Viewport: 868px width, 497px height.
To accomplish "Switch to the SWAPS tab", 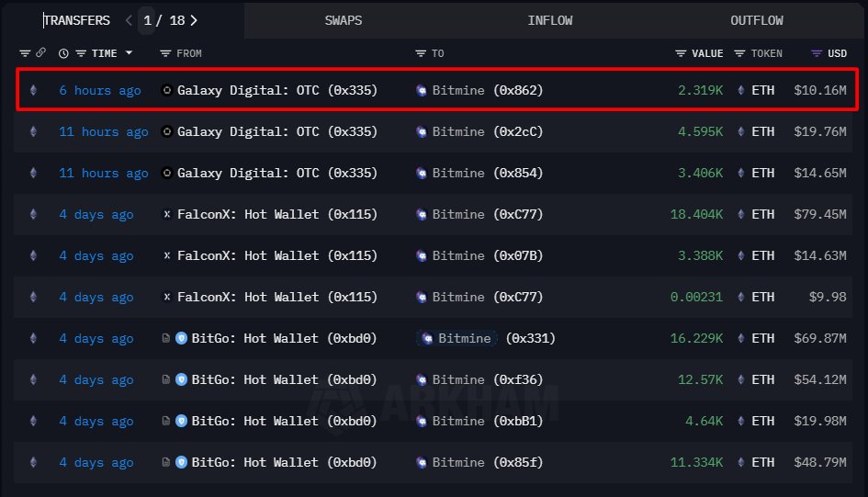I will 344,20.
